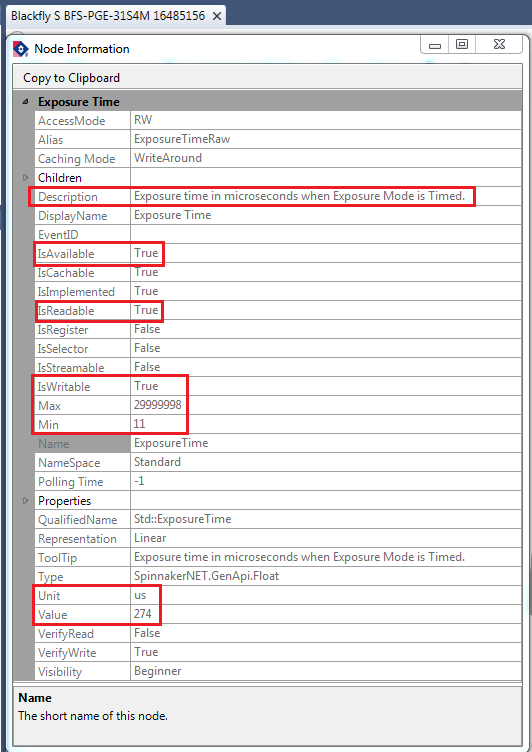Expand the Children node
The width and height of the screenshot is (532, 752).
point(26,178)
